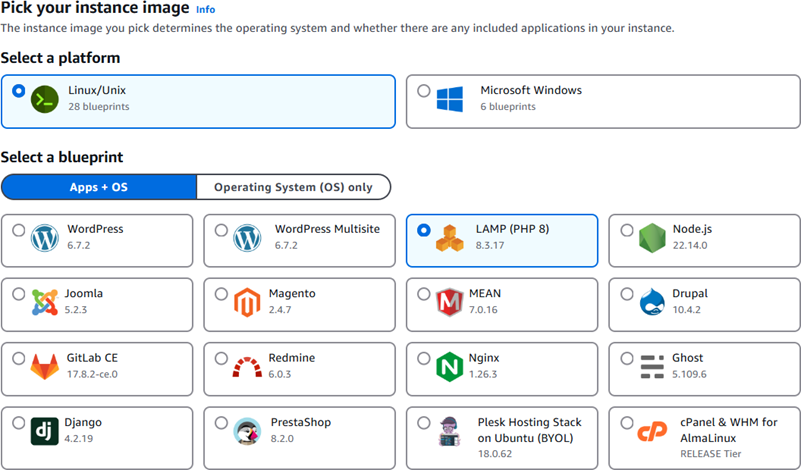This screenshot has width=801, height=470.
Task: Click the Drupal droplet icon
Action: (653, 302)
